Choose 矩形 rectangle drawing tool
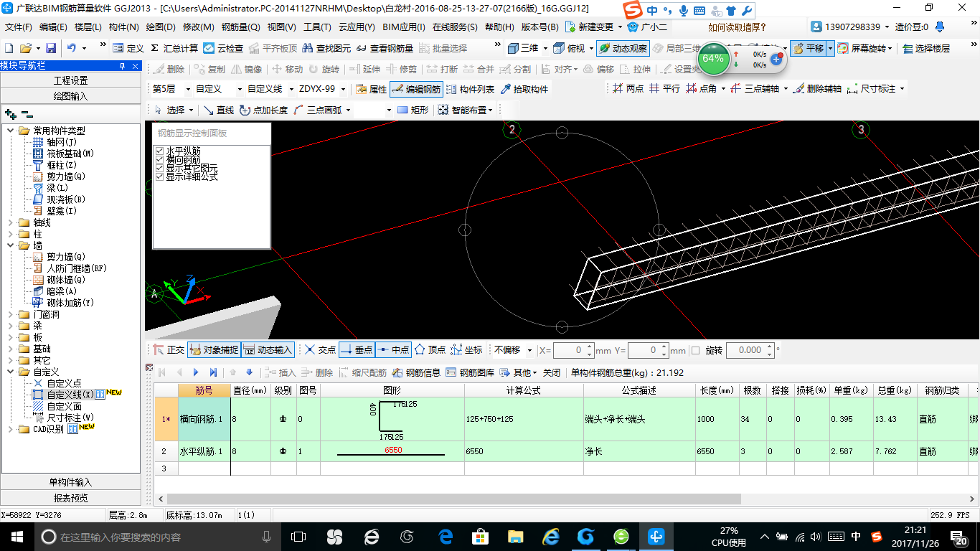This screenshot has width=980, height=551. tap(413, 110)
